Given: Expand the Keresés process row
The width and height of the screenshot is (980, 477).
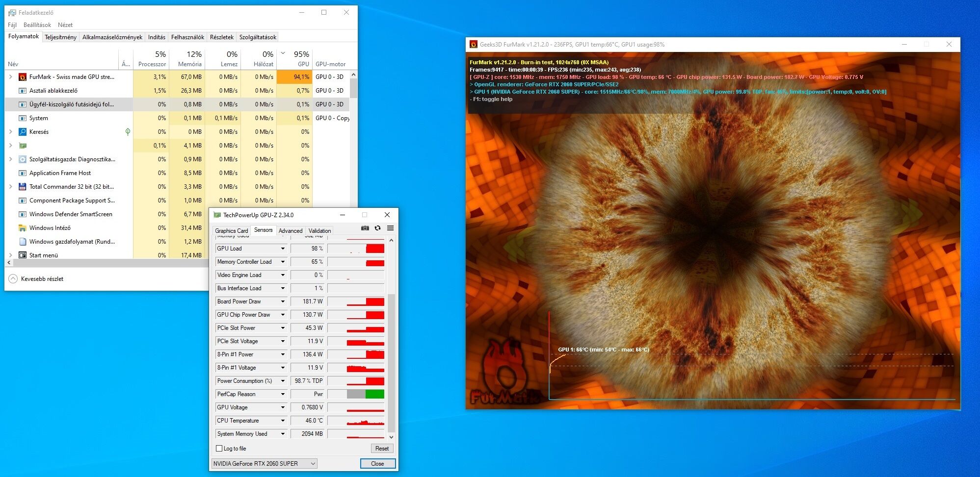Looking at the screenshot, I should [11, 132].
